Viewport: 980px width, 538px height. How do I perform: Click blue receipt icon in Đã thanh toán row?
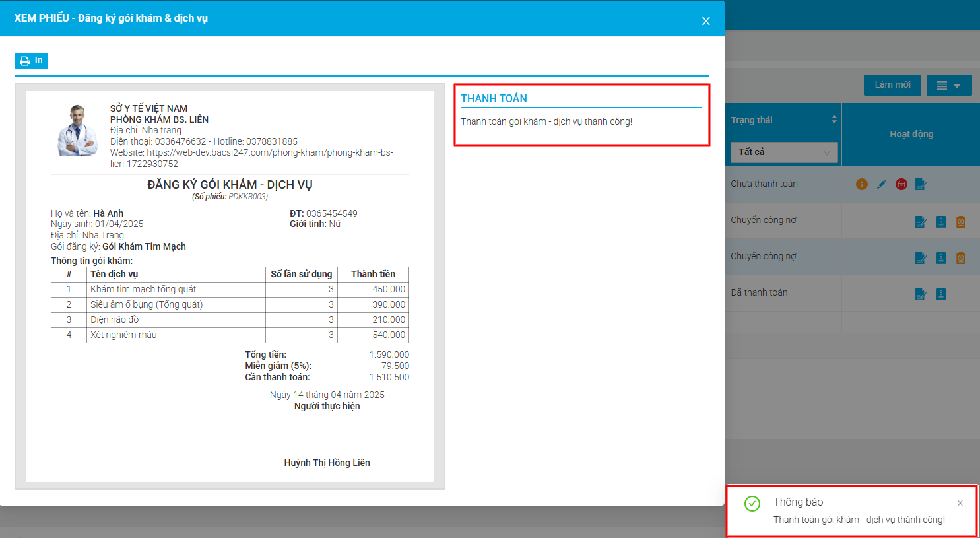(x=941, y=294)
